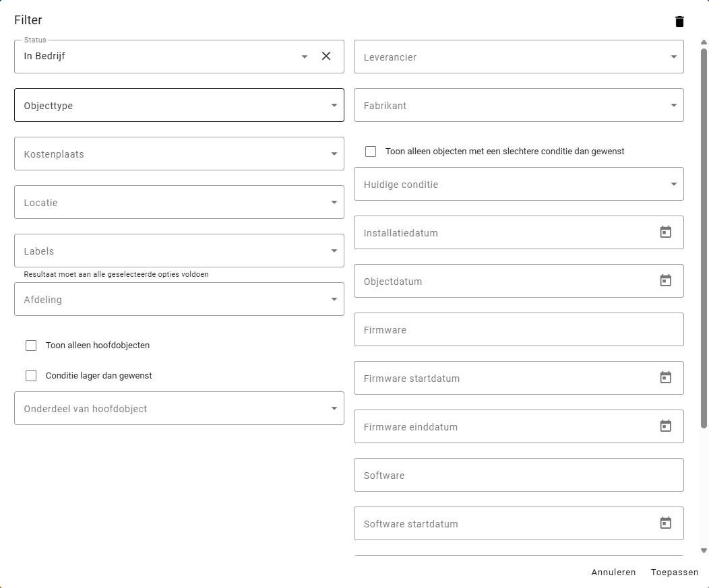Check Conditie lager dan gewenst
This screenshot has height=588, width=709.
(31, 376)
